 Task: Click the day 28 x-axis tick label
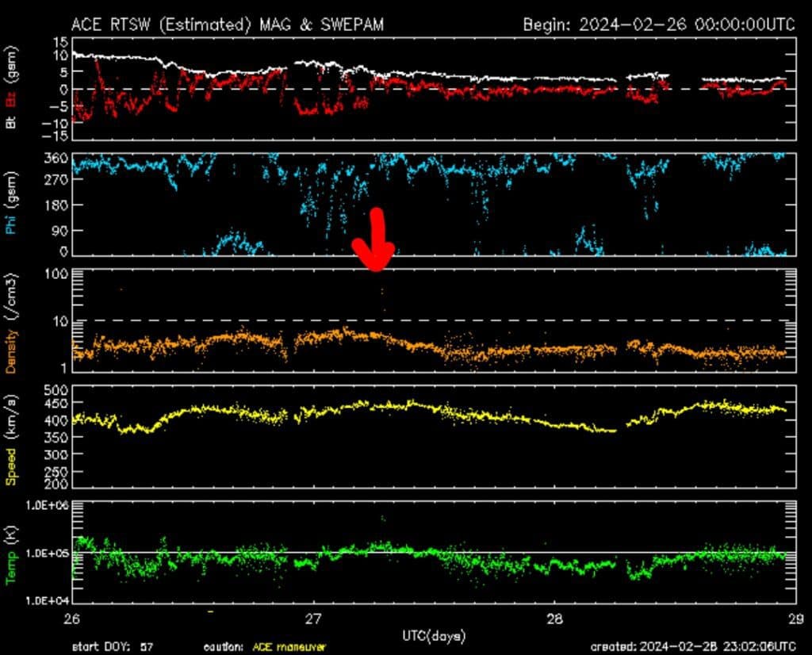(554, 619)
